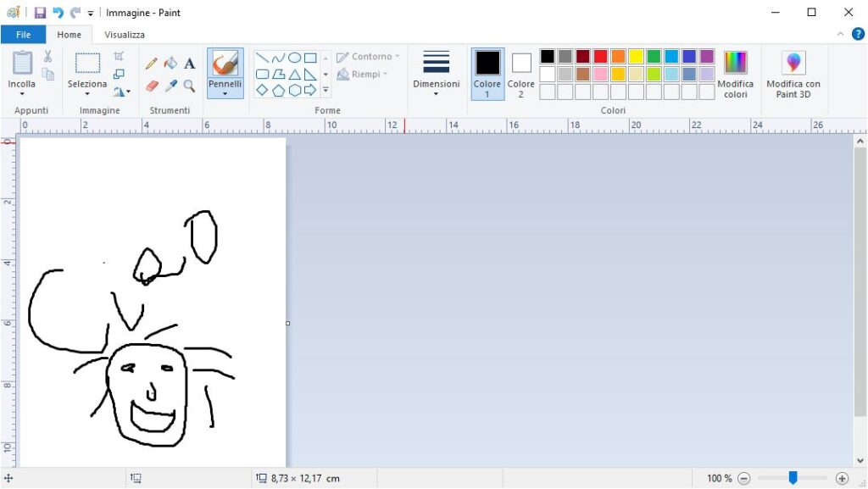Collapse the ribbon with the chevron

(840, 34)
